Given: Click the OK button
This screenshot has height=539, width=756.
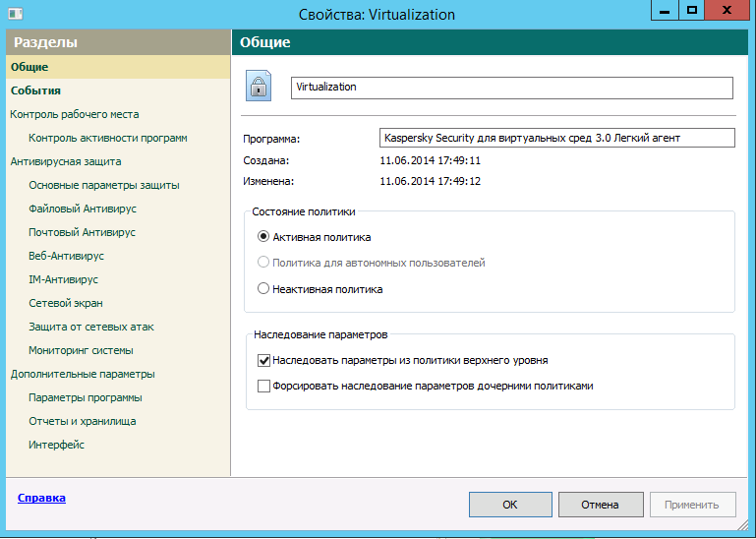Looking at the screenshot, I should 510,505.
